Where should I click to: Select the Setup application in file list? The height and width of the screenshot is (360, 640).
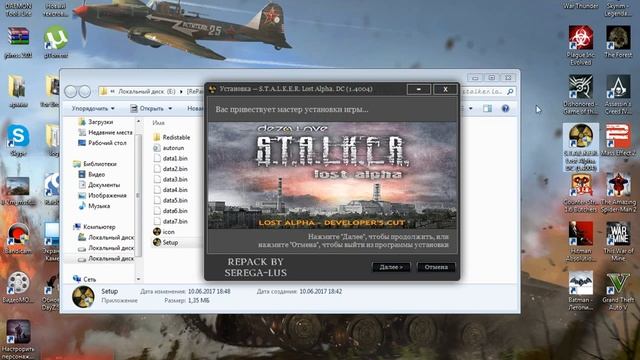(x=165, y=242)
